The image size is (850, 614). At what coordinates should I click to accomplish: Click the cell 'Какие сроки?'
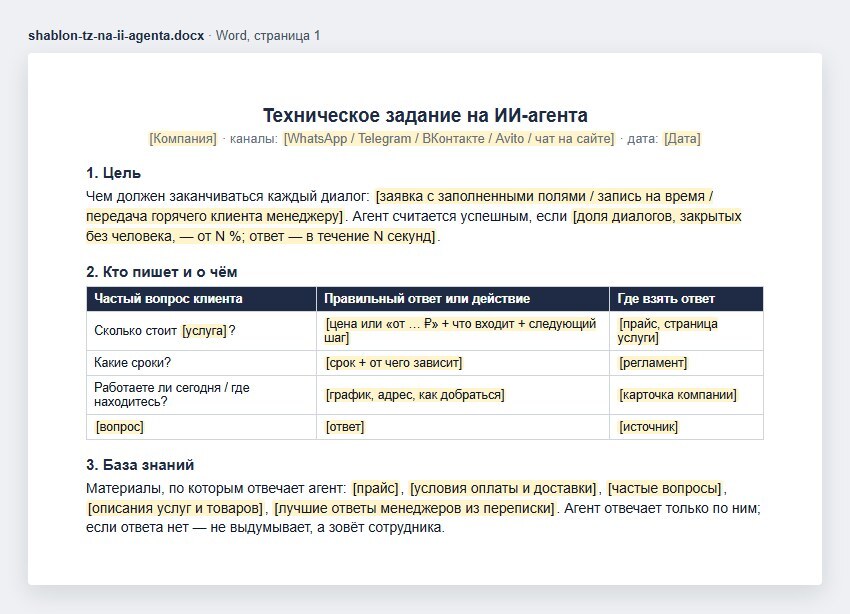(x=201, y=363)
